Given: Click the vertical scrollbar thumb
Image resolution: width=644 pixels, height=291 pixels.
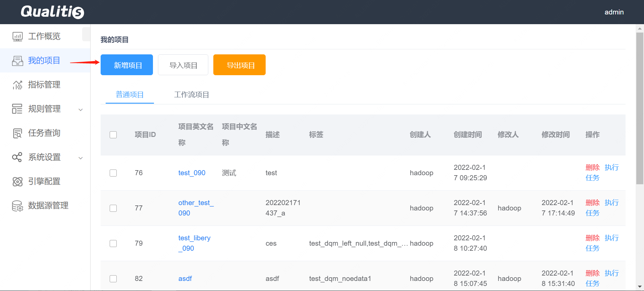Looking at the screenshot, I should [640, 107].
